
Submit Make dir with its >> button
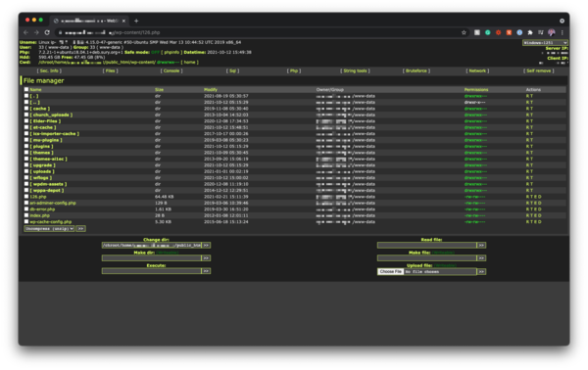click(206, 258)
